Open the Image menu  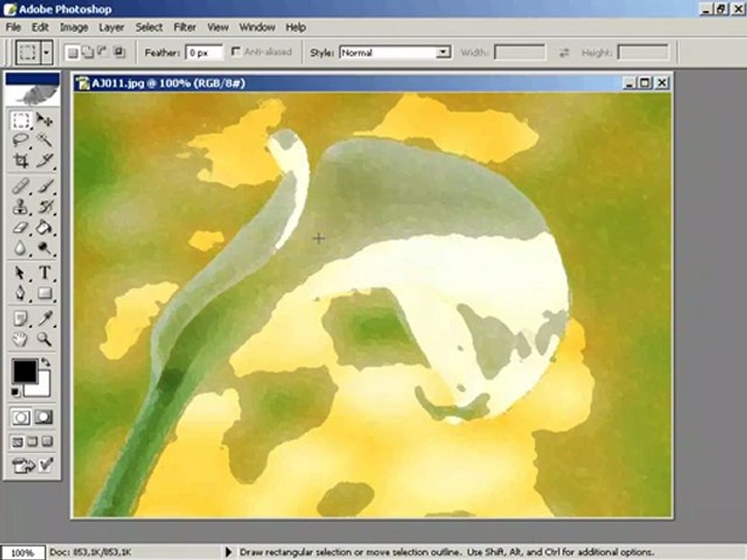pyautogui.click(x=74, y=27)
